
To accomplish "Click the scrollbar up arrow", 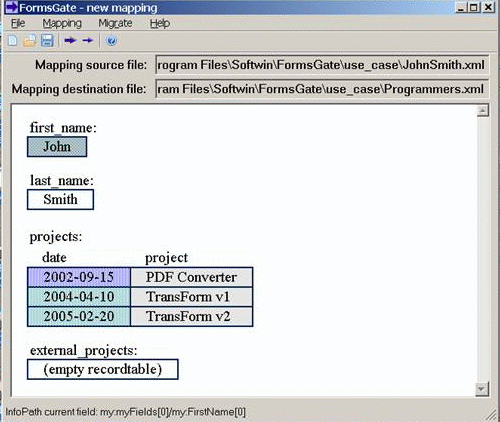I will click(483, 111).
